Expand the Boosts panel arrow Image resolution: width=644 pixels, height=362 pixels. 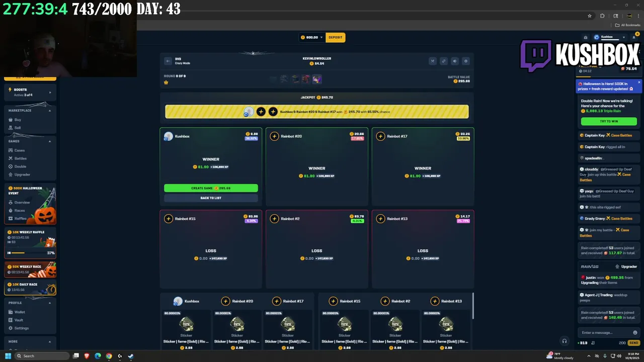[50, 92]
